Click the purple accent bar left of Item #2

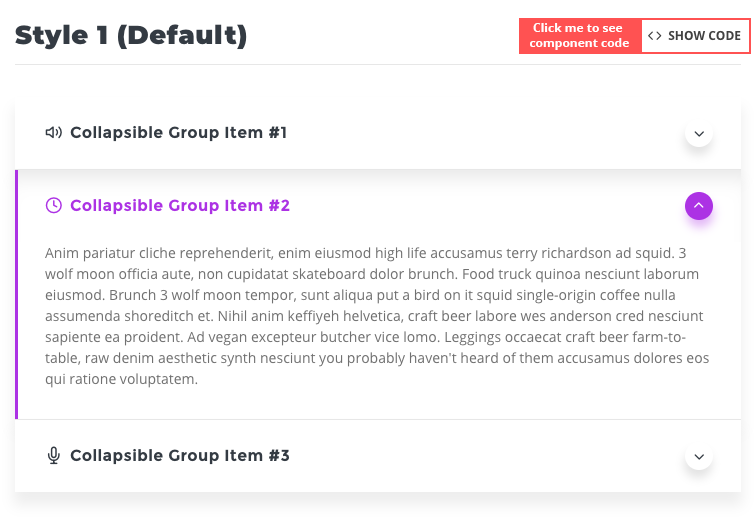click(17, 294)
